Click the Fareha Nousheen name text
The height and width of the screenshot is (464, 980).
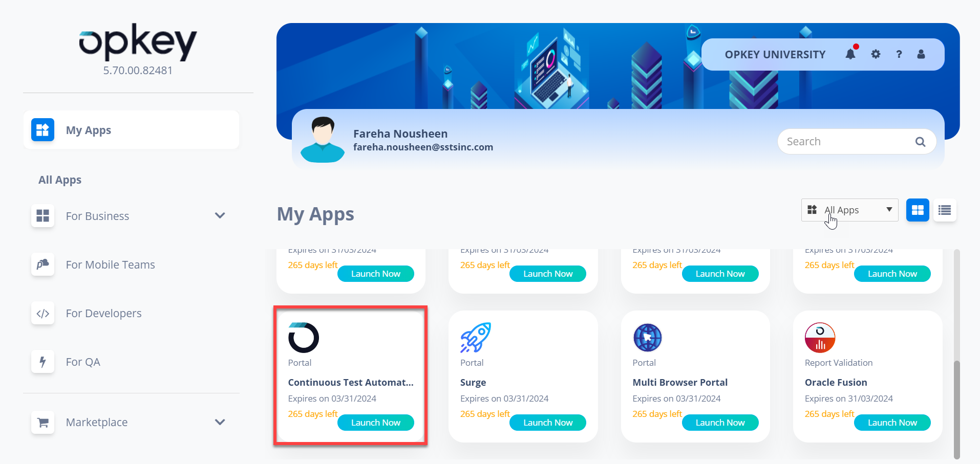pyautogui.click(x=400, y=134)
